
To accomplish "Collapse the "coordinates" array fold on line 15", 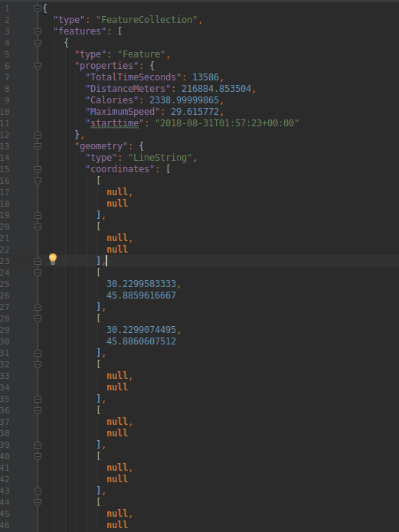I will tap(38, 169).
